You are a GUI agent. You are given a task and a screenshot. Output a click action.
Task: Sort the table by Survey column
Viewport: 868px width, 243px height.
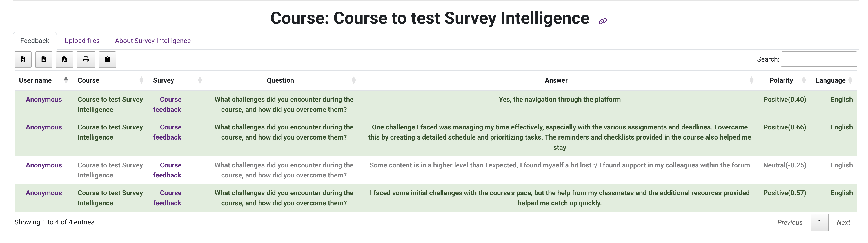(163, 80)
